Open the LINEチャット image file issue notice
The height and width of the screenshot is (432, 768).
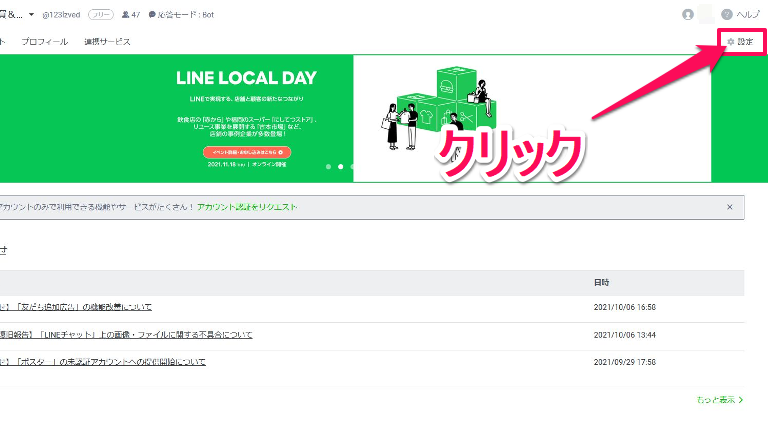[126, 335]
